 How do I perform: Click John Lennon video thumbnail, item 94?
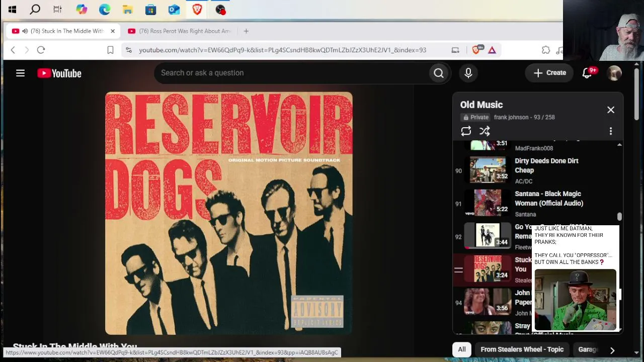pos(488,301)
